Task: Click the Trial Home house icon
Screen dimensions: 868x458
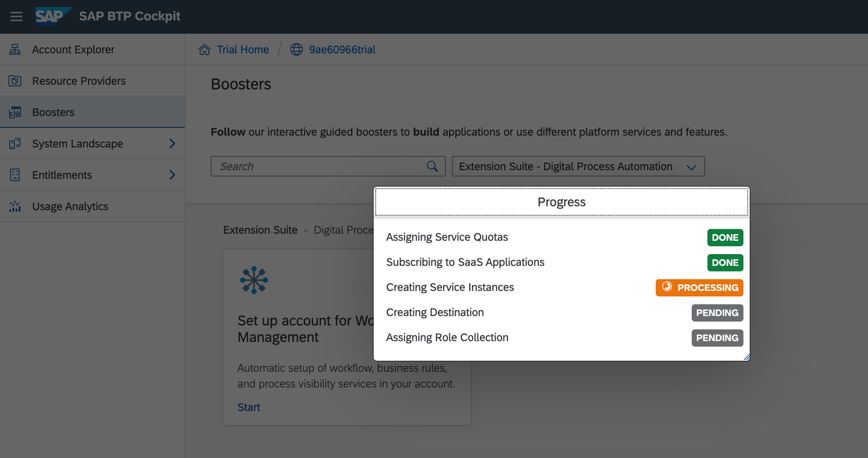Action: click(x=204, y=49)
